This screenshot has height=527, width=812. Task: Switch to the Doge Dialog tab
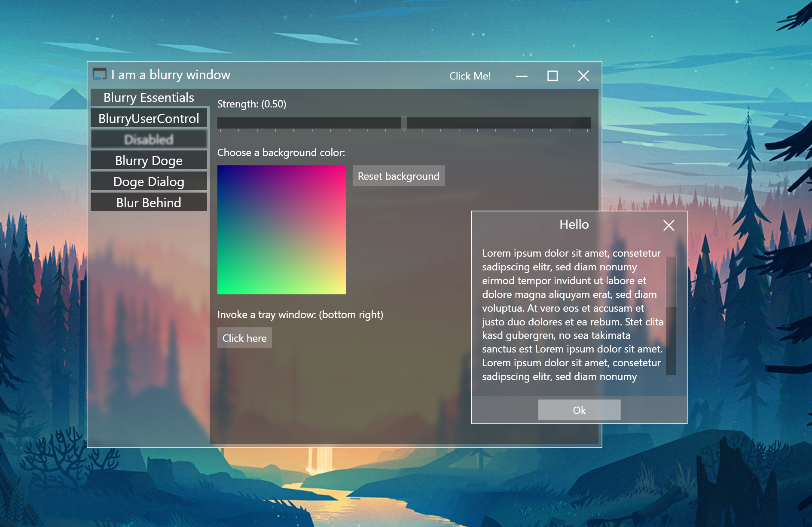[149, 181]
